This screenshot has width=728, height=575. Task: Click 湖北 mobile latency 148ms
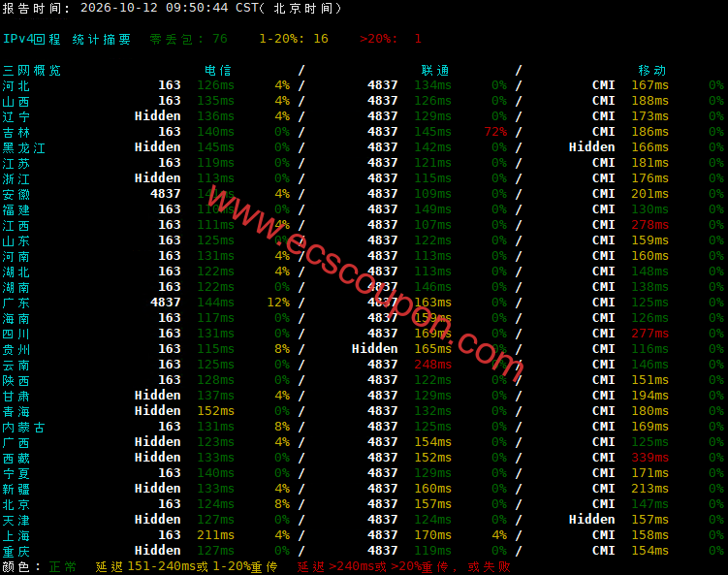(649, 272)
